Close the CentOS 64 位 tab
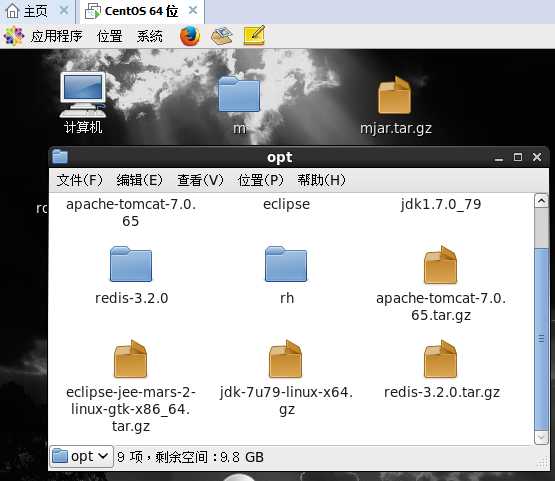555x481 pixels. [193, 11]
